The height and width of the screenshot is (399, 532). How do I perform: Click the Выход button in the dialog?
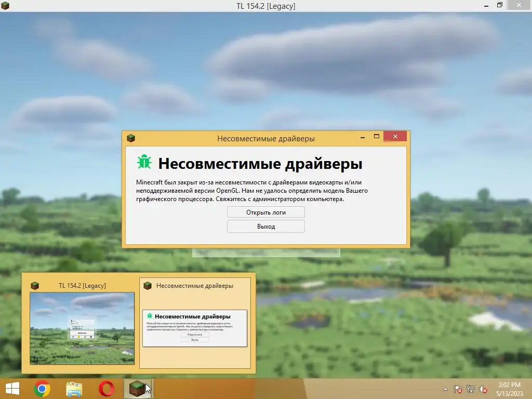point(265,227)
